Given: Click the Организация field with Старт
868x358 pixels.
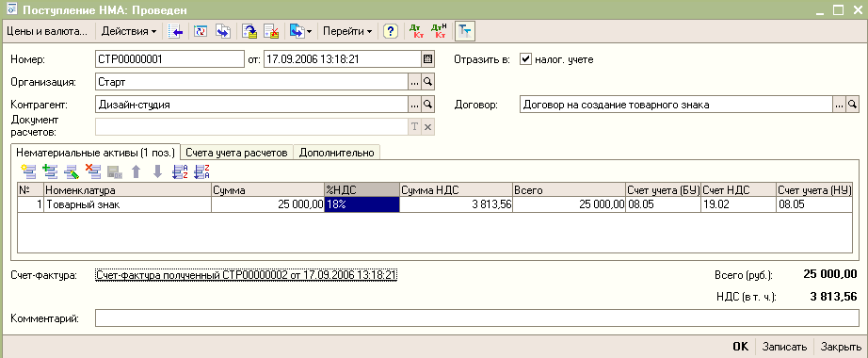Looking at the screenshot, I should tap(251, 82).
